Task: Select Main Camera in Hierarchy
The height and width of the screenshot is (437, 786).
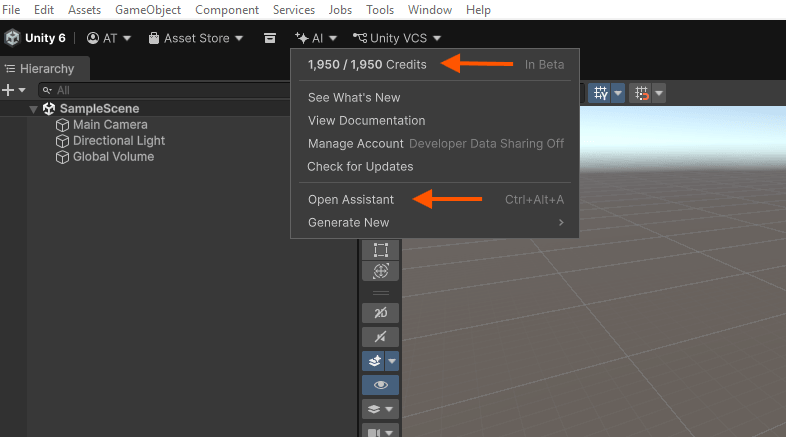Action: (x=110, y=125)
